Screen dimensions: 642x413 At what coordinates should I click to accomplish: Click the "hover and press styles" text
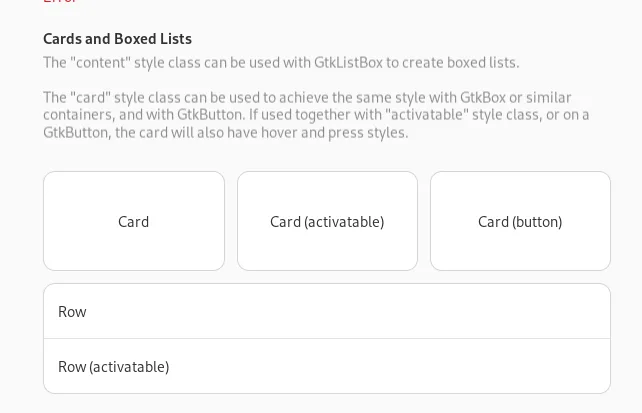coord(354,133)
